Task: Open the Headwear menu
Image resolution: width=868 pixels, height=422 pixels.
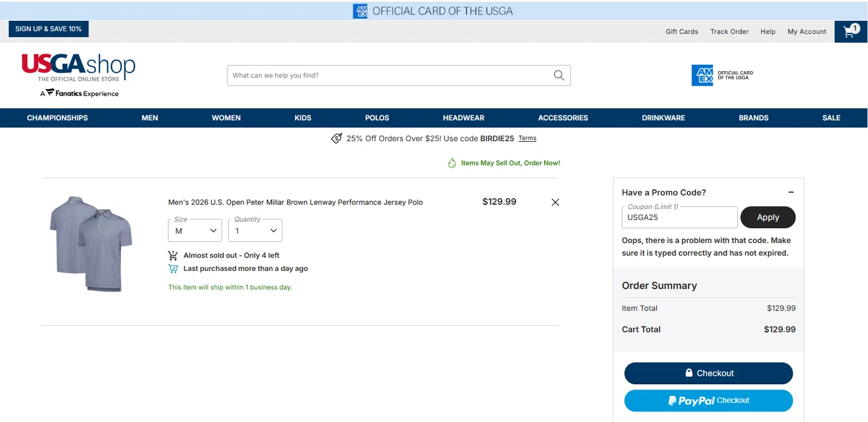Action: [464, 118]
